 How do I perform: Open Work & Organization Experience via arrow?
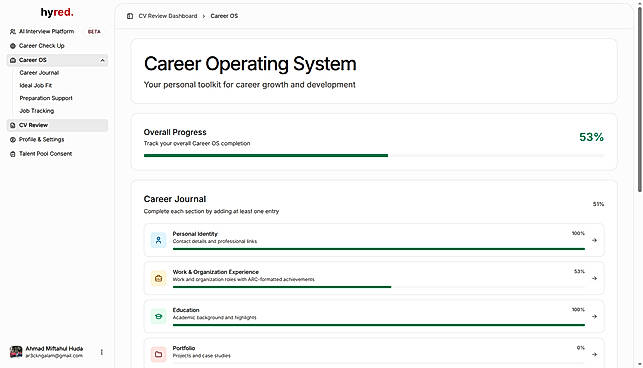point(594,278)
